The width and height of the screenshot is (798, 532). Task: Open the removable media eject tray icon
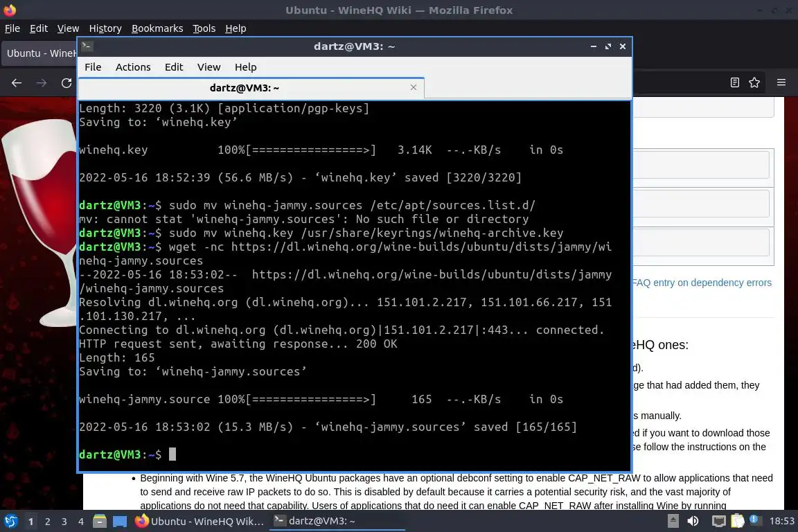673,521
